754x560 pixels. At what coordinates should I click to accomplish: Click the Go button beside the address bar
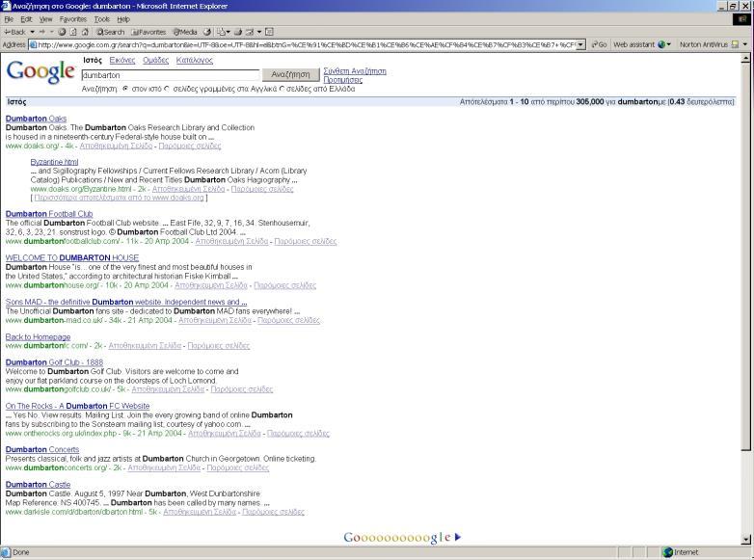tap(599, 44)
